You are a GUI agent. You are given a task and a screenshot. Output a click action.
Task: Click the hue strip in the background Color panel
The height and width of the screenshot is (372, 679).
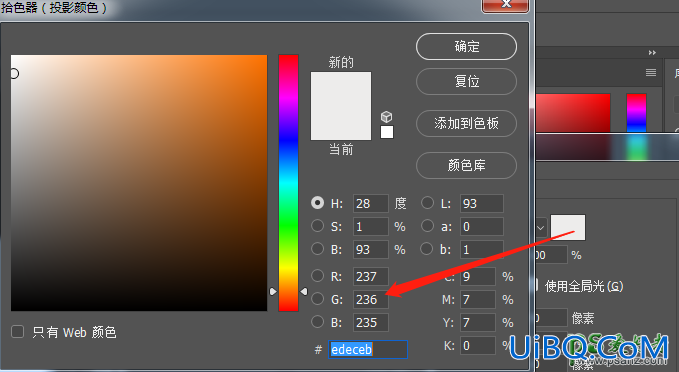(x=636, y=113)
